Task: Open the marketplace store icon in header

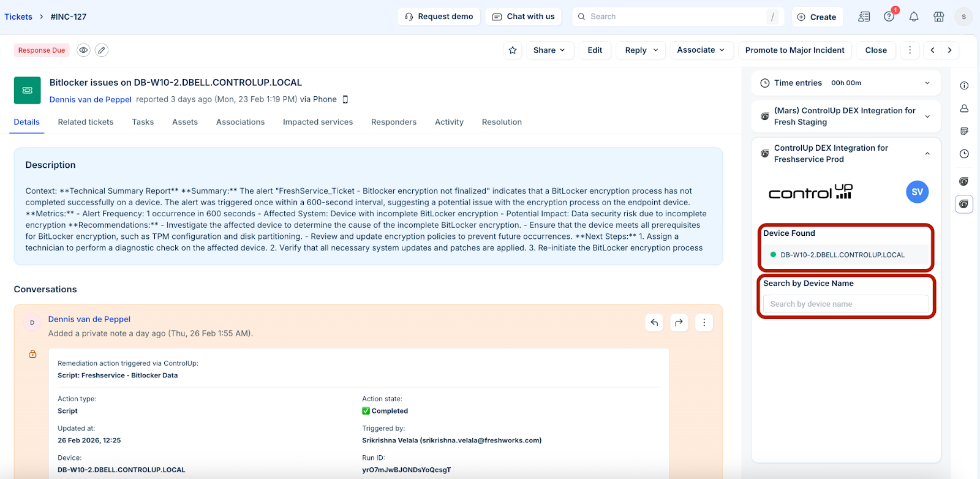Action: click(938, 17)
